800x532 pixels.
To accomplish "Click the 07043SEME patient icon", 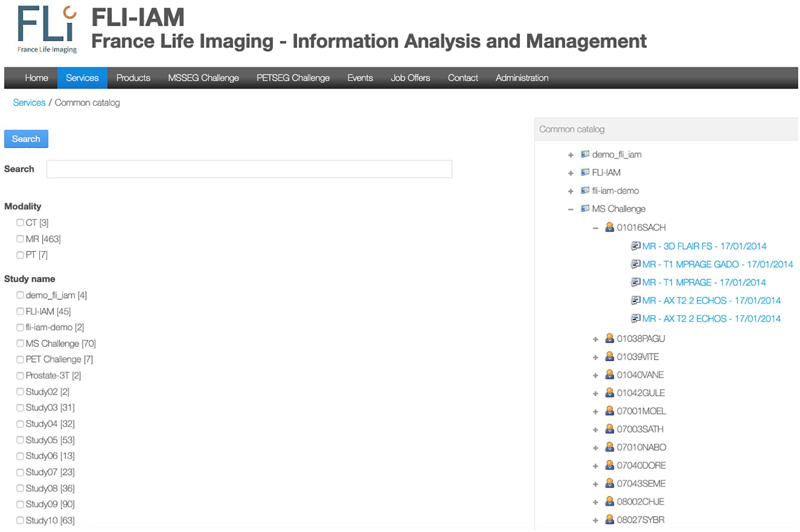I will 610,483.
